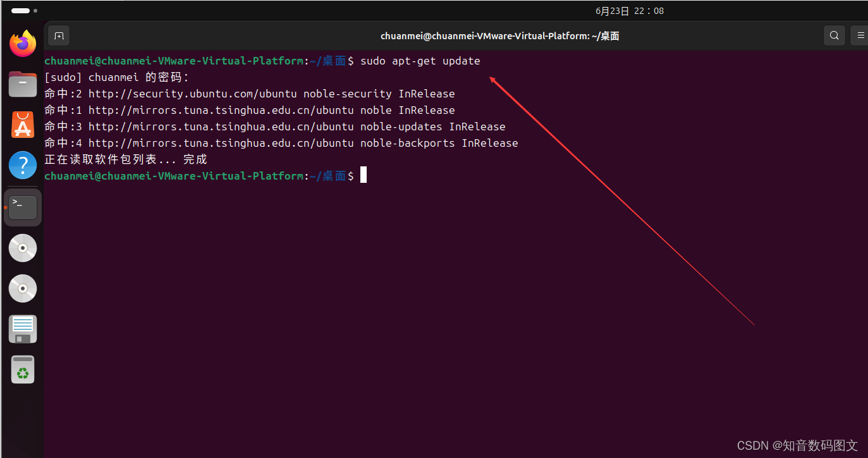This screenshot has width=868, height=458.
Task: Open the calendar via the clock
Action: [630, 10]
